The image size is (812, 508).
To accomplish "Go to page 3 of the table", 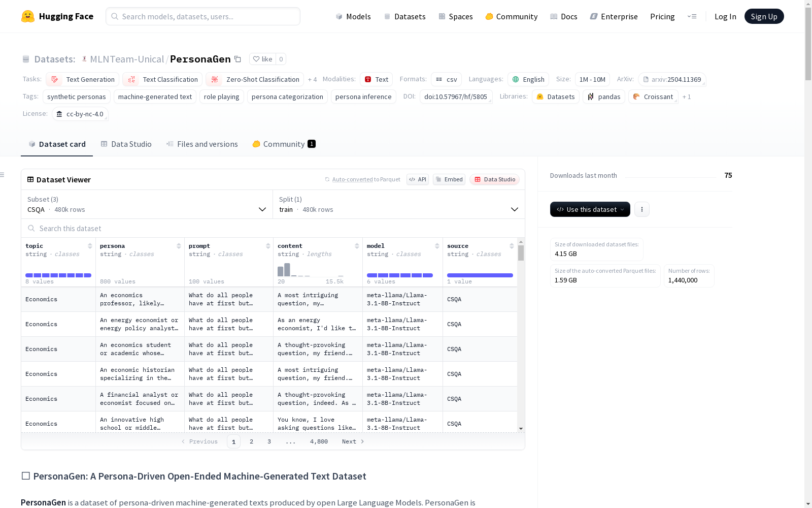I will click(269, 441).
